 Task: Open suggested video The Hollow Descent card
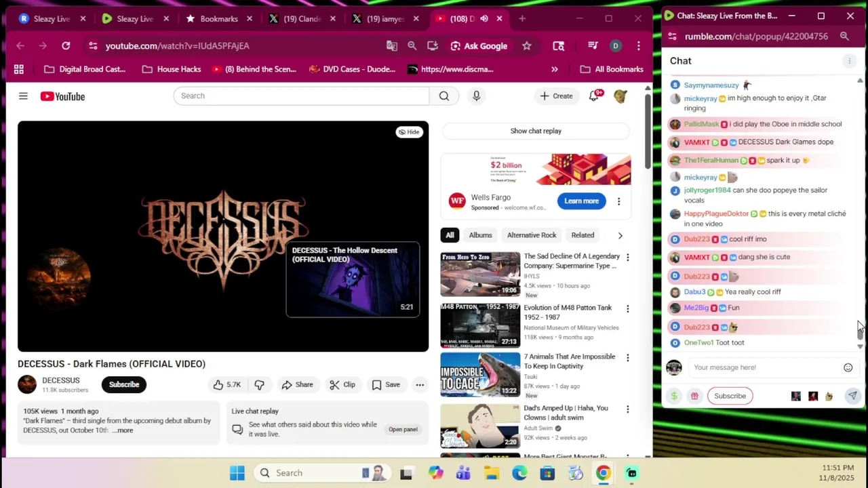pos(353,280)
